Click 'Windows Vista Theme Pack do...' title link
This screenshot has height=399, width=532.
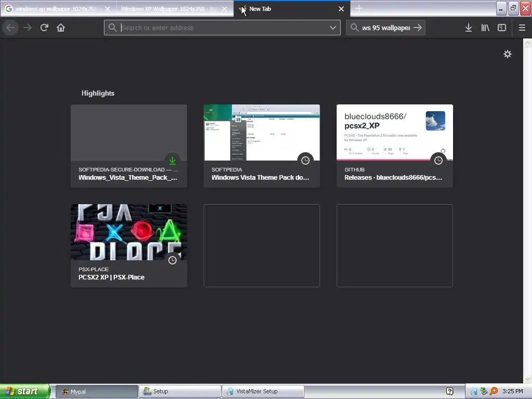(260, 178)
